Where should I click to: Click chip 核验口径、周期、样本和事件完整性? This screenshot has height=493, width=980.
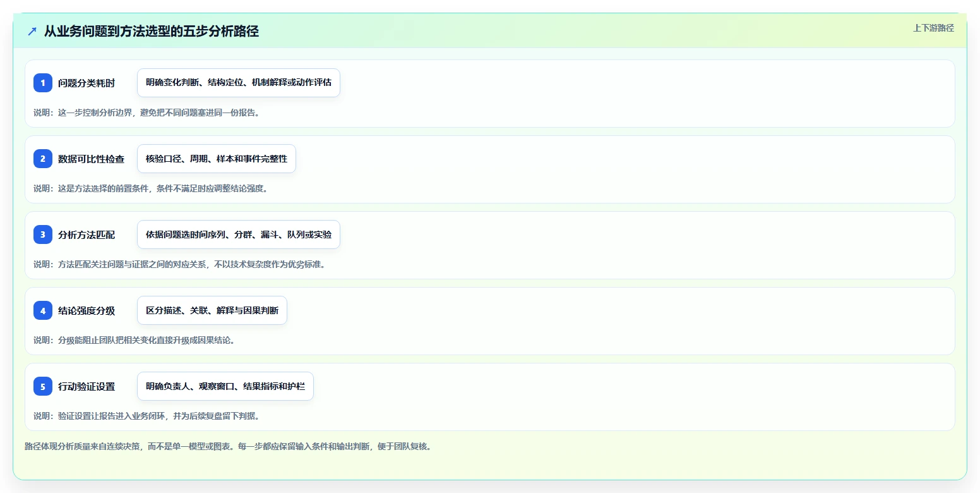[x=217, y=159]
